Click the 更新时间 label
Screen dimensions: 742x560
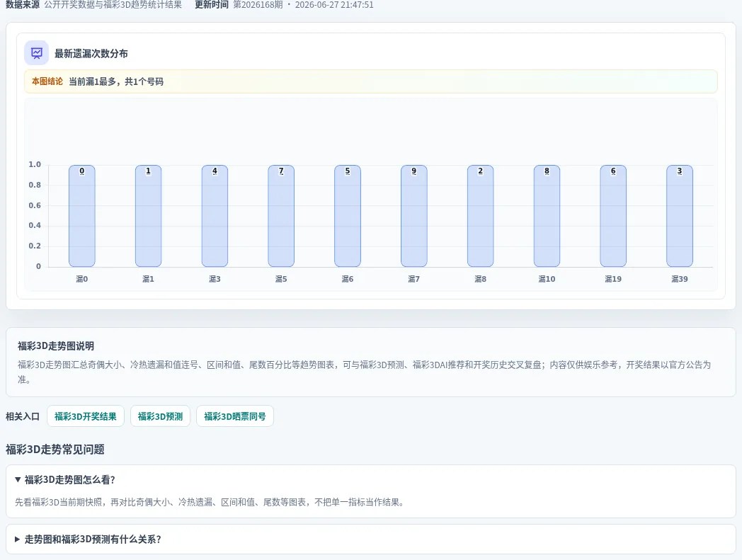tap(212, 5)
